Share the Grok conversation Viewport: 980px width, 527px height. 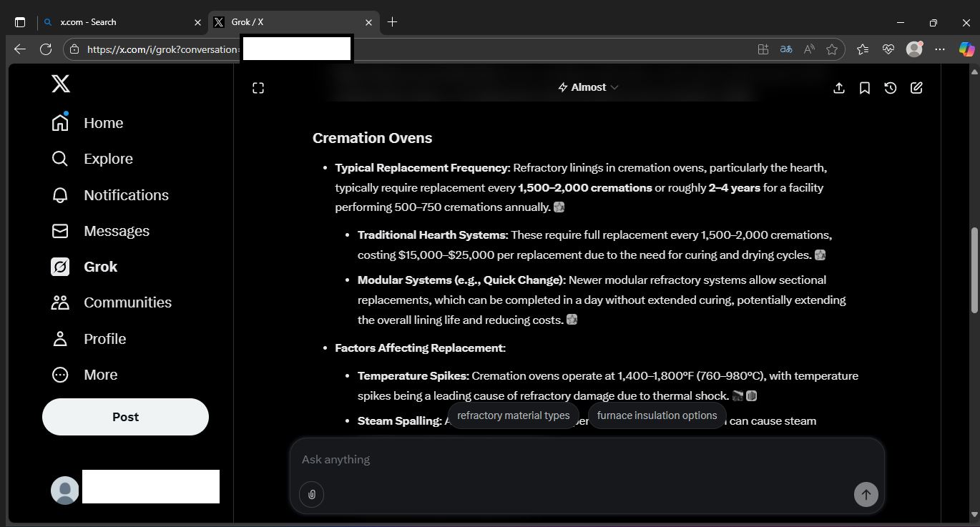pyautogui.click(x=839, y=88)
